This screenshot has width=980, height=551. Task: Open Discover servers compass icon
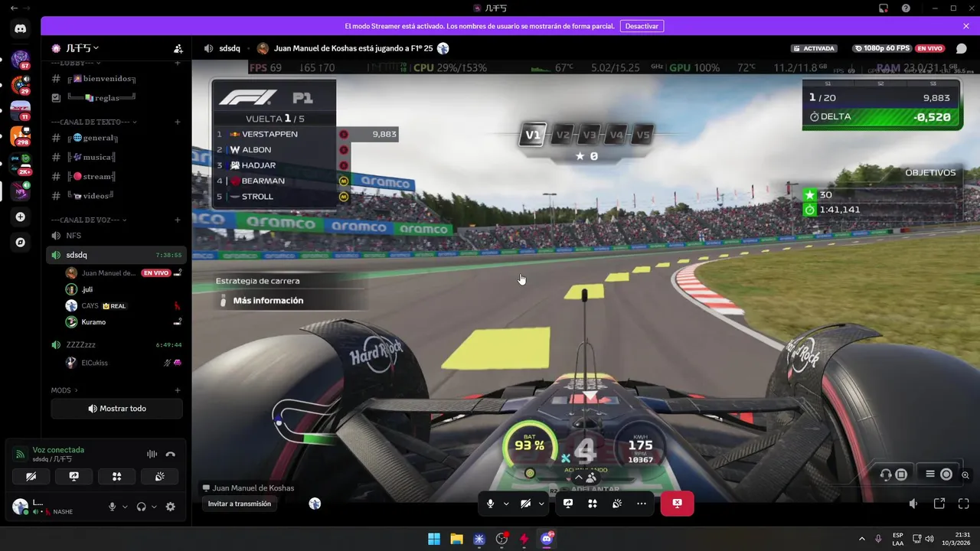tap(20, 242)
